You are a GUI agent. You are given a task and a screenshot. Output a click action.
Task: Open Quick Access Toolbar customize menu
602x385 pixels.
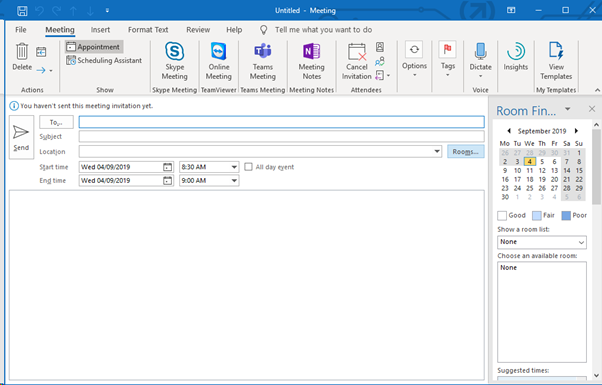coord(107,11)
